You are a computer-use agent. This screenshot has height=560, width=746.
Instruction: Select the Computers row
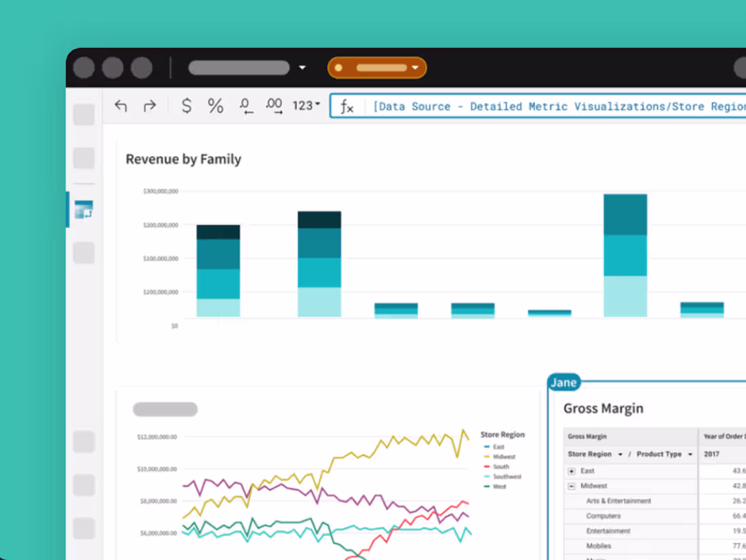coord(604,516)
